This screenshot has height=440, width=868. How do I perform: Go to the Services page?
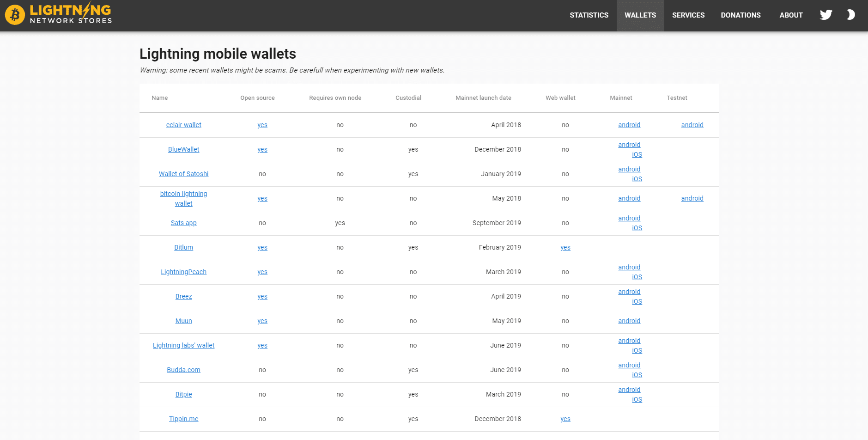click(x=688, y=15)
